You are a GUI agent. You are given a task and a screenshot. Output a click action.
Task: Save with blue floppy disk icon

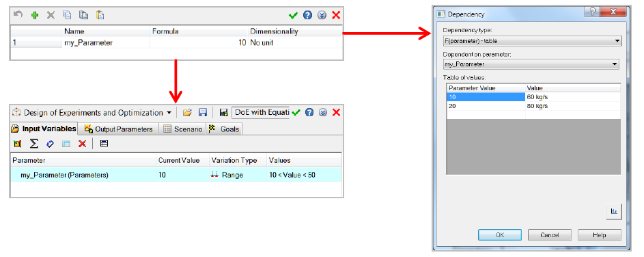pyautogui.click(x=202, y=112)
